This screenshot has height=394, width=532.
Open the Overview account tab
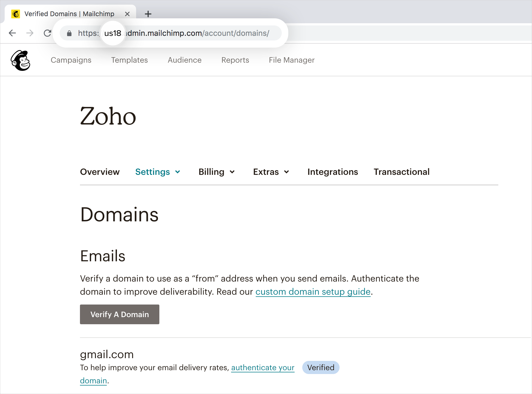(x=100, y=172)
